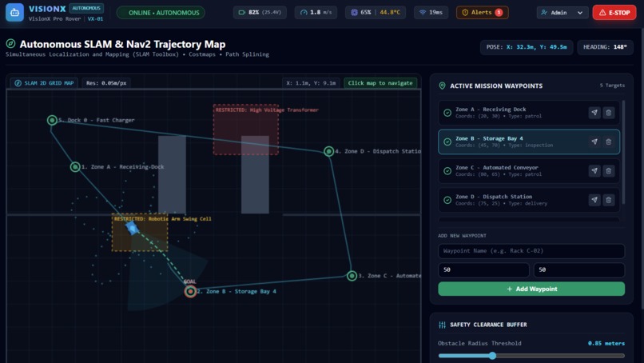Hit the red E-STOP button
The height and width of the screenshot is (363, 644).
(614, 12)
